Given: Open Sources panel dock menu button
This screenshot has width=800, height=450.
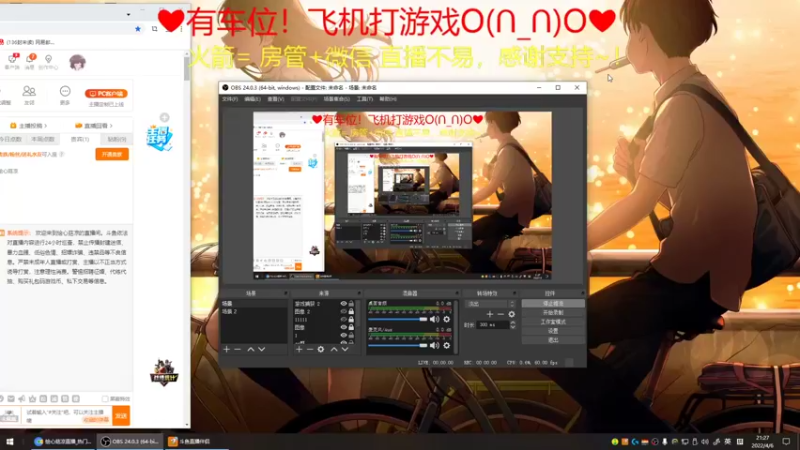Looking at the screenshot, I should click(359, 293).
